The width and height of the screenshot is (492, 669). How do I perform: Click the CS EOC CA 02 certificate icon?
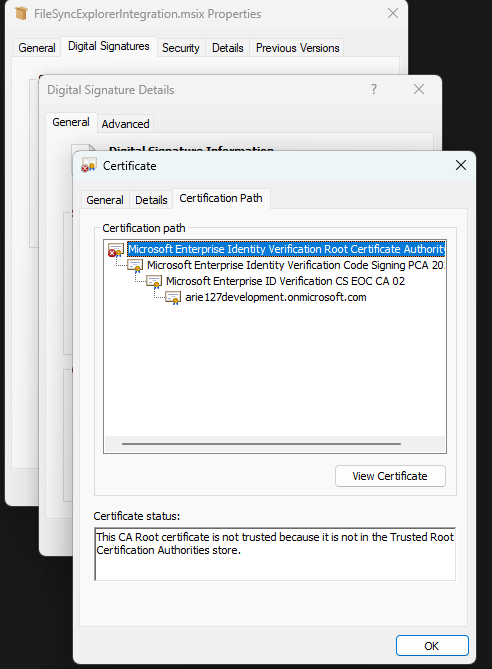[154, 282]
